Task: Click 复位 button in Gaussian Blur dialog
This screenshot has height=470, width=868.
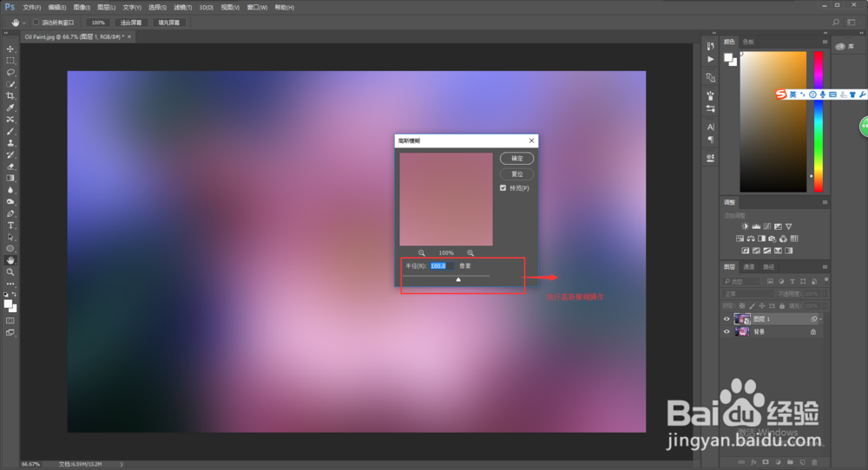Action: pos(516,173)
